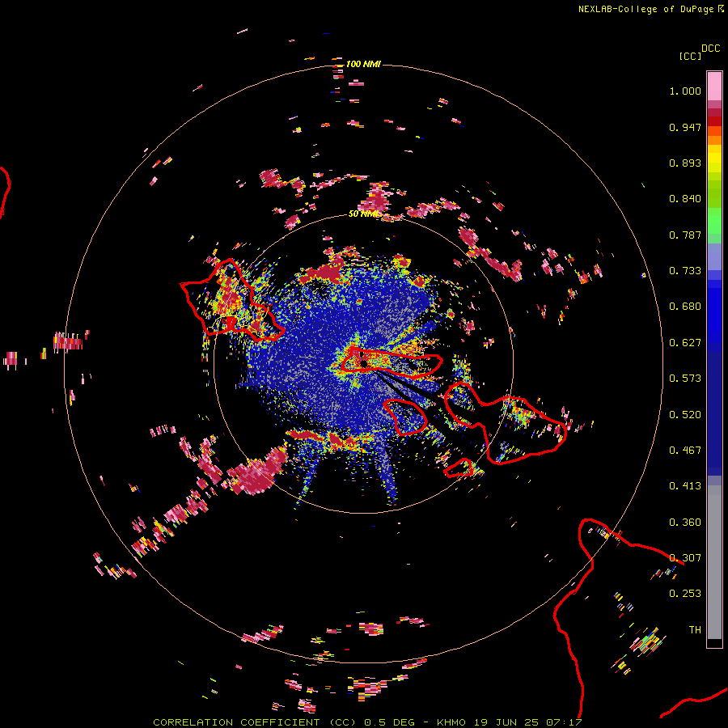Select the 0.520 scale value
Screen dimensions: 728x728
pyautogui.click(x=685, y=415)
